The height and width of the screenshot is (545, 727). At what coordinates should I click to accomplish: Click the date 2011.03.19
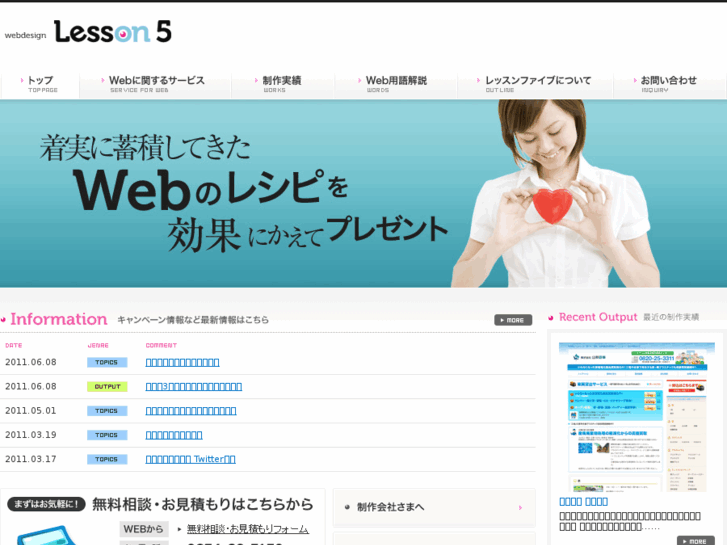pos(31,435)
